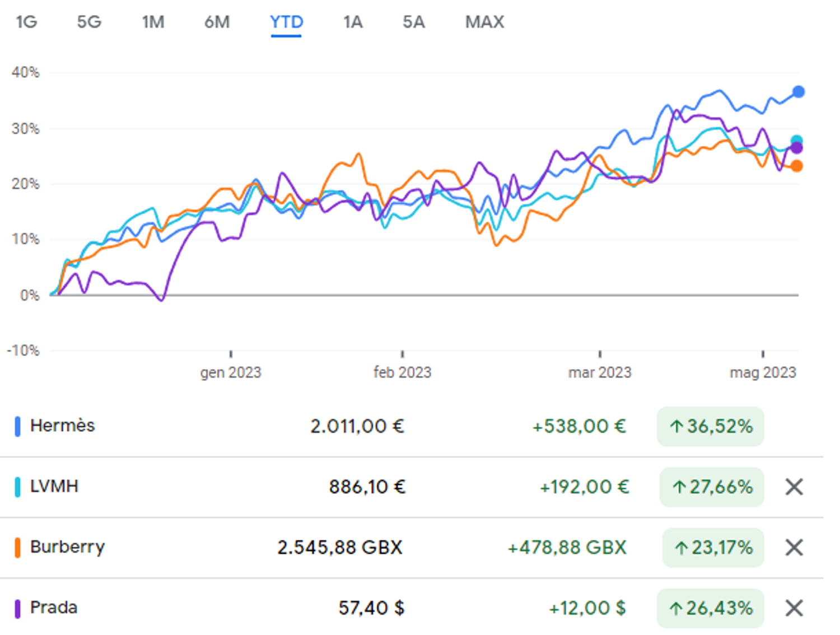Show the MAX time range
Viewport: 840px width, 635px height.
[484, 22]
